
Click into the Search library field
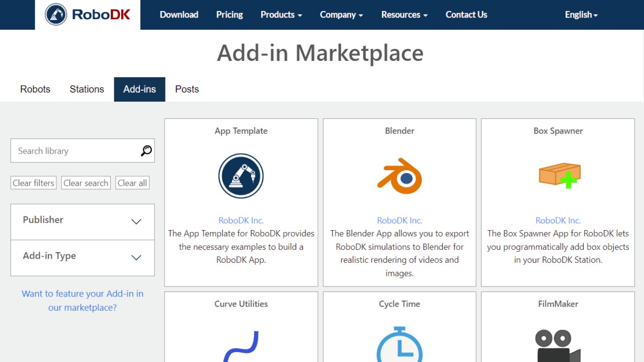coord(75,151)
